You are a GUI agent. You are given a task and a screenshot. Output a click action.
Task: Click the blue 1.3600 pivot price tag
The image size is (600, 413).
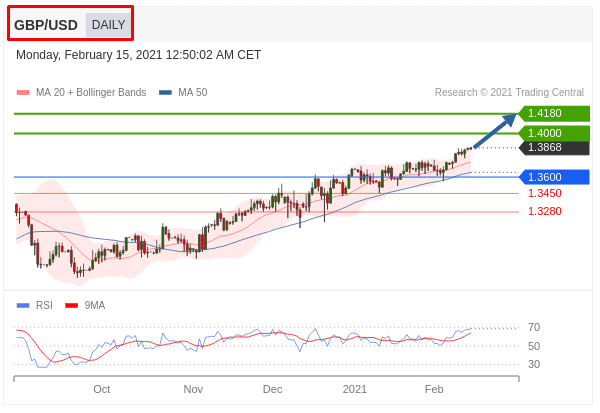553,177
